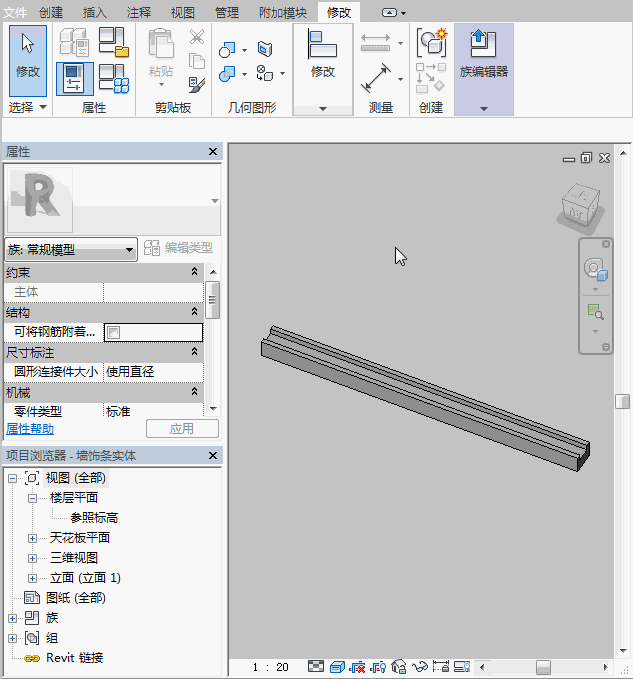Switch to the 注释 ribbon tab
Viewport: 633px width, 679px height.
(x=139, y=13)
